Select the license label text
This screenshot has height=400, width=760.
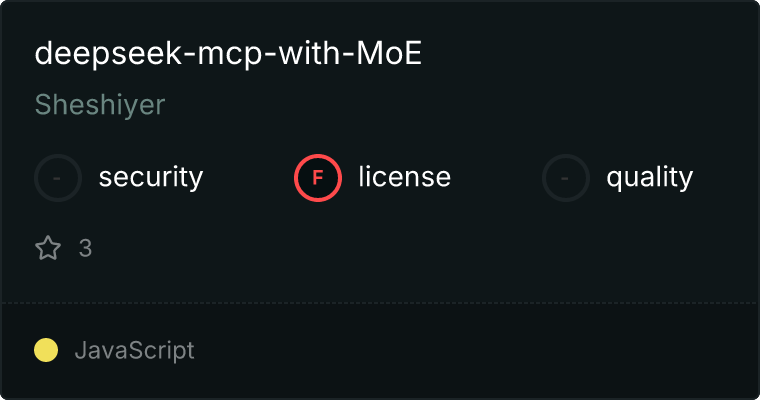click(405, 176)
